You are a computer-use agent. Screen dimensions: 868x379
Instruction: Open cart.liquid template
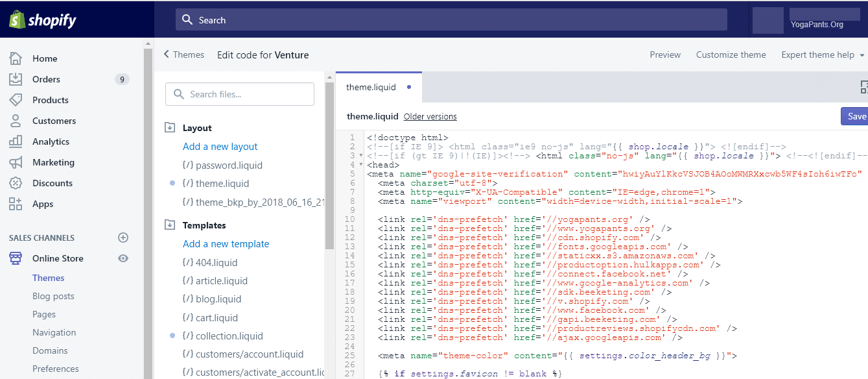click(211, 318)
